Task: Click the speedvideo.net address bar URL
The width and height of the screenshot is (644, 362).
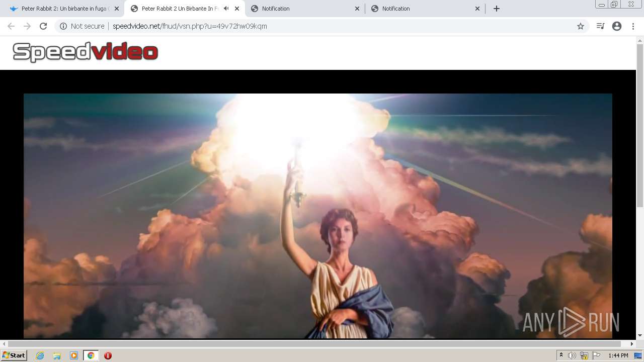Action: coord(190,26)
